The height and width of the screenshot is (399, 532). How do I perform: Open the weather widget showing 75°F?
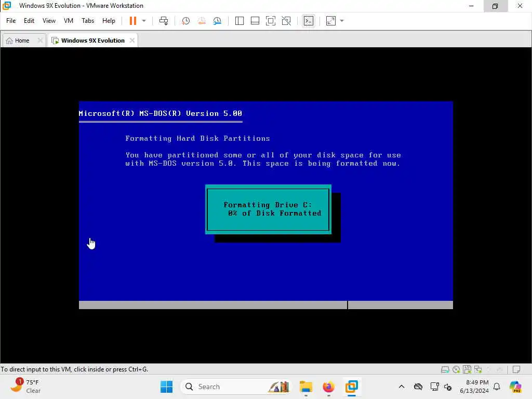coord(25,386)
